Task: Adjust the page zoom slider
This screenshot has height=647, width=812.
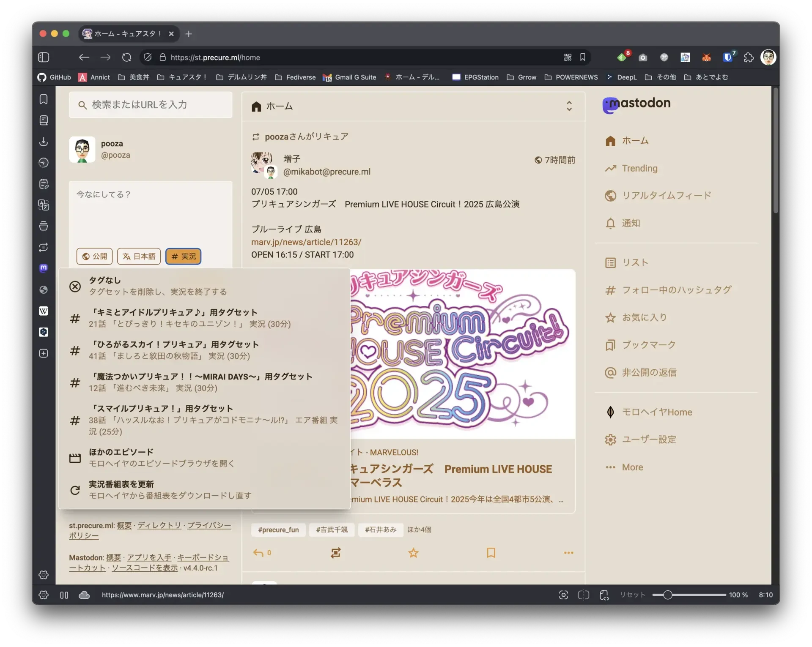Action: tap(689, 595)
